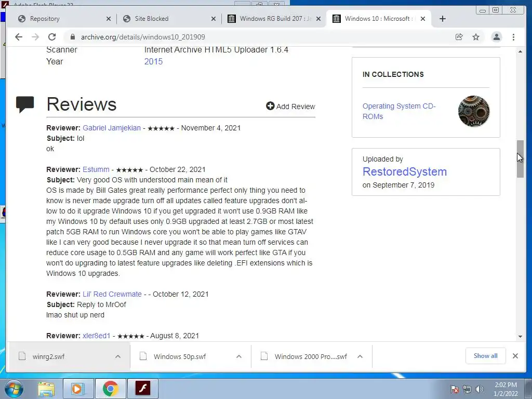Click the address bar URL field

coord(258,37)
